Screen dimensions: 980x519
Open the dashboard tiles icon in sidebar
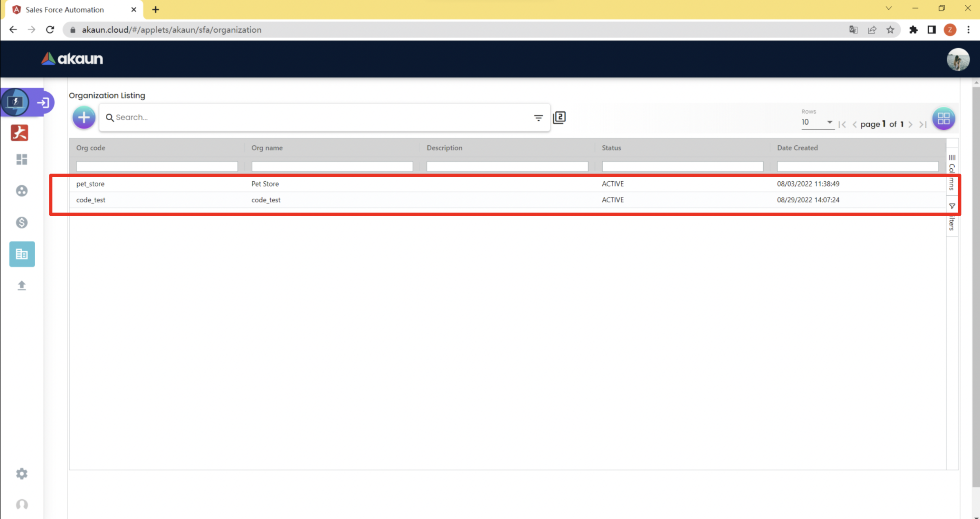coord(22,159)
